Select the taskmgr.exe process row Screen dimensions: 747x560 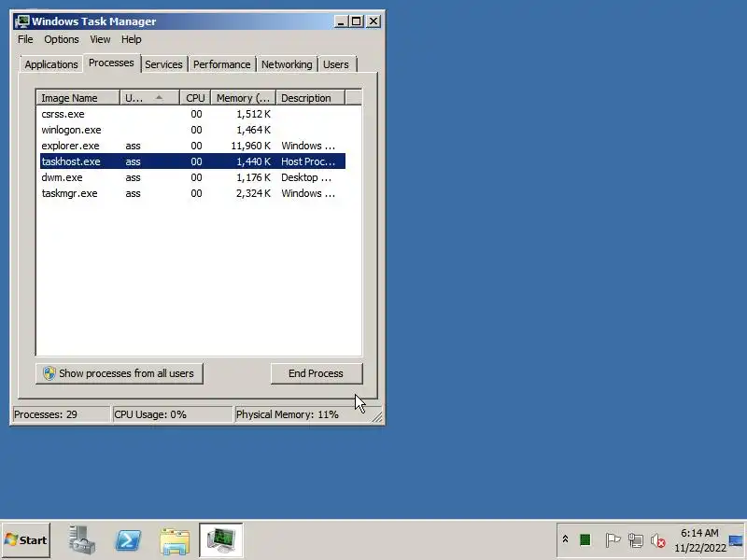192,193
